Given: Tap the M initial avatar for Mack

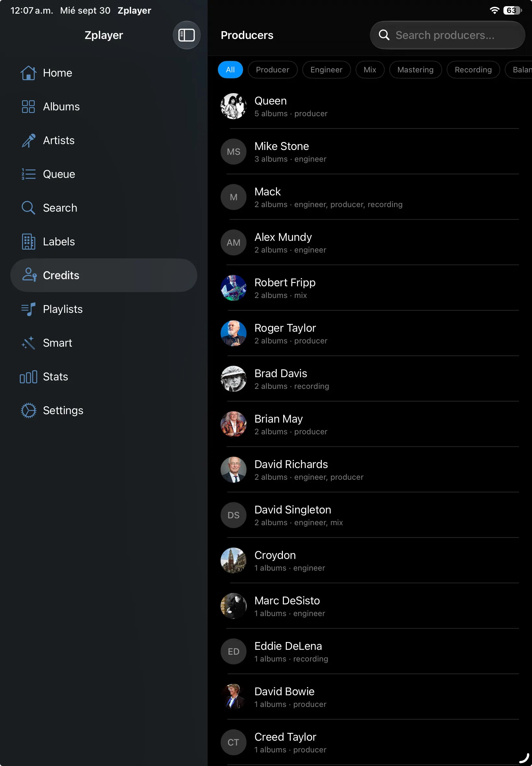Looking at the screenshot, I should [x=233, y=197].
